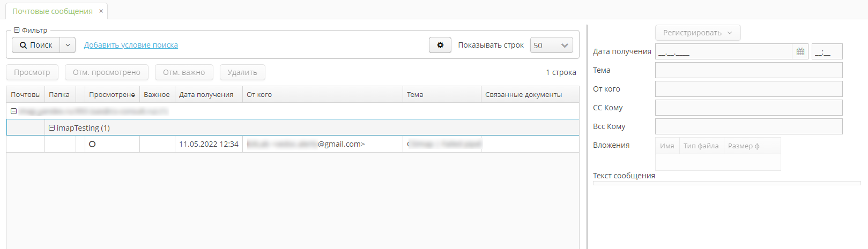Select the @gmail.com sender cell
The height and width of the screenshot is (249, 868).
click(x=323, y=144)
